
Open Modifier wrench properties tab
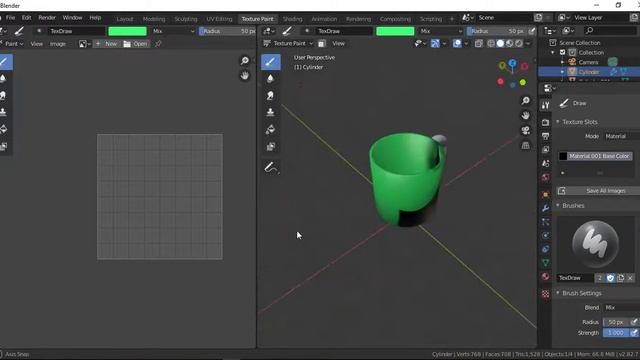pyautogui.click(x=545, y=208)
